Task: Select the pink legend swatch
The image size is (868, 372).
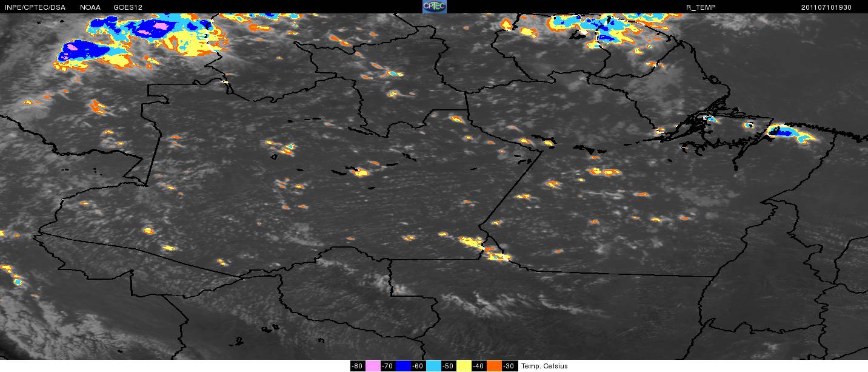Action: click(373, 366)
